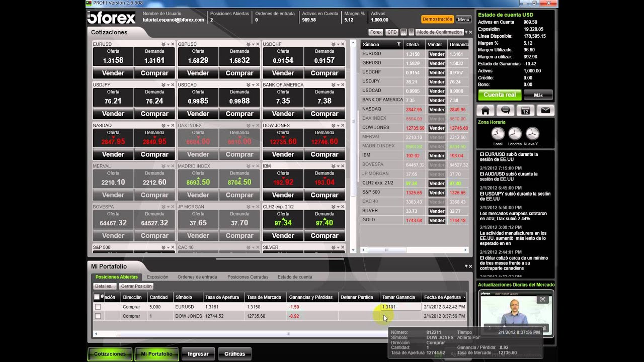Switch to list view icon beside CFD
Image resolution: width=644 pixels, height=362 pixels.
pyautogui.click(x=412, y=32)
